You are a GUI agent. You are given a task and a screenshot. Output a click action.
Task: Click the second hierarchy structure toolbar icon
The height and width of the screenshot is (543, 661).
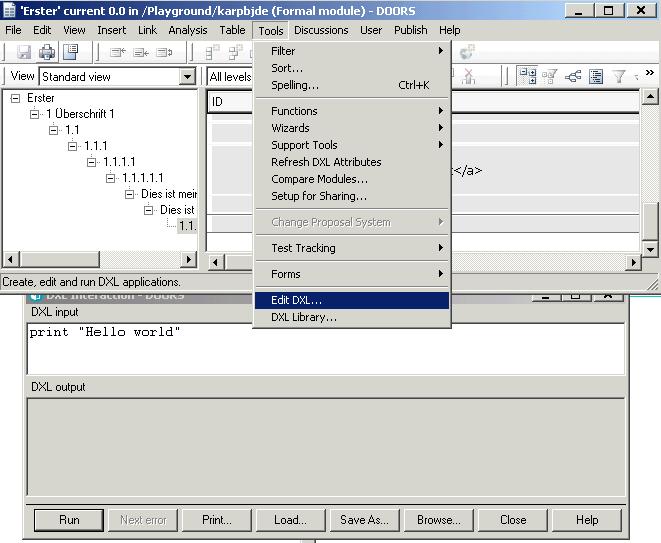pyautogui.click(x=236, y=52)
